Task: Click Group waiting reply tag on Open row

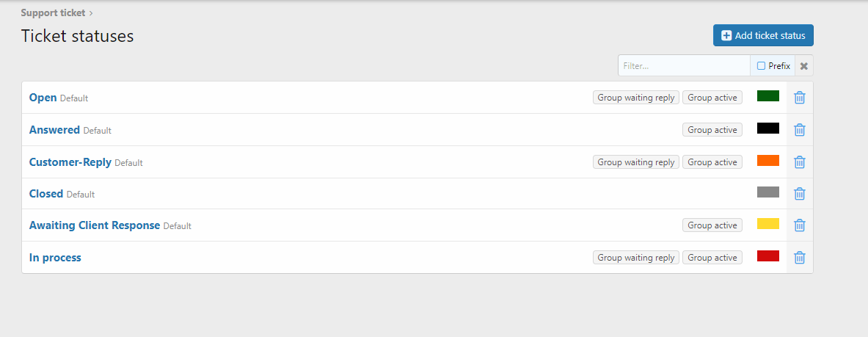Action: point(636,98)
